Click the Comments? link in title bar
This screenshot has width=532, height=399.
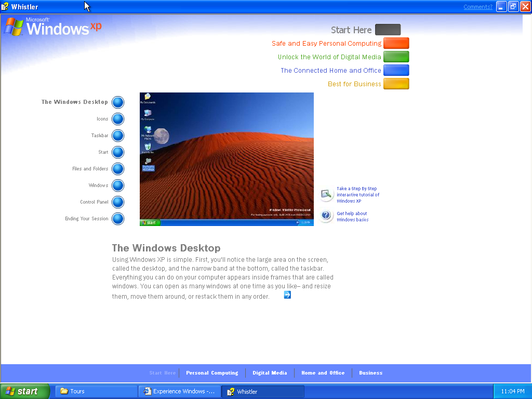(478, 7)
